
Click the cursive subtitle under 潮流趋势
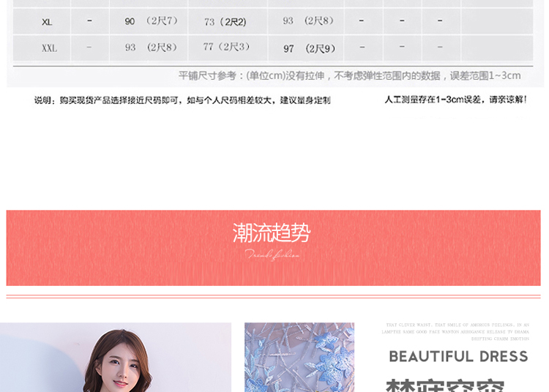(272, 255)
